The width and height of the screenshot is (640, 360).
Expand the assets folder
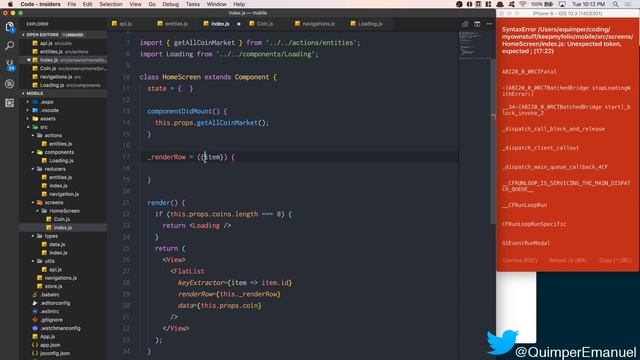point(28,119)
